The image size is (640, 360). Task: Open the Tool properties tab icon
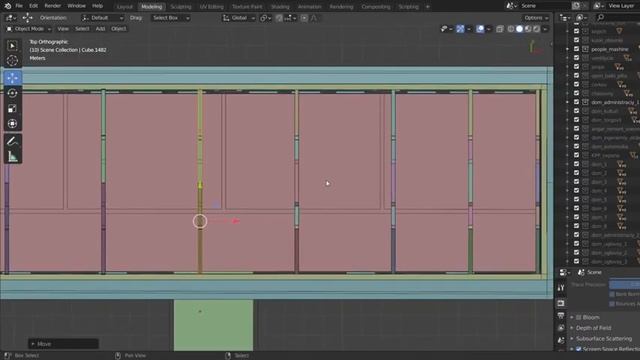coord(561,288)
